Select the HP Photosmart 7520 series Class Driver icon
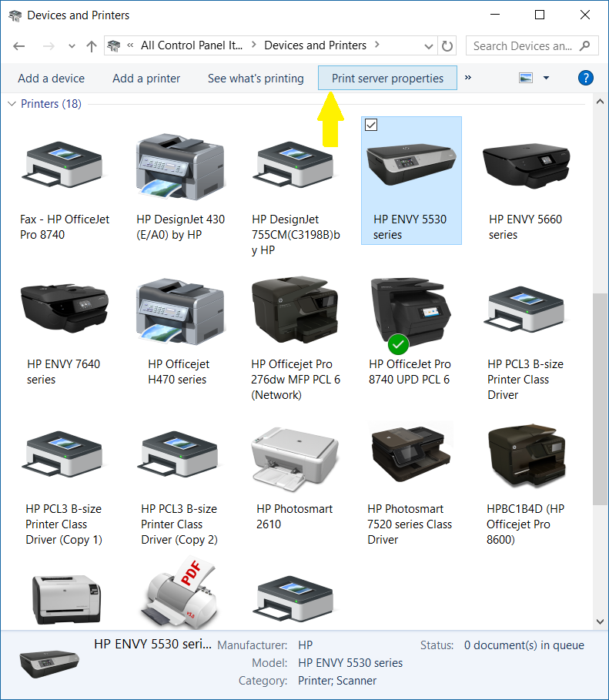 point(411,454)
